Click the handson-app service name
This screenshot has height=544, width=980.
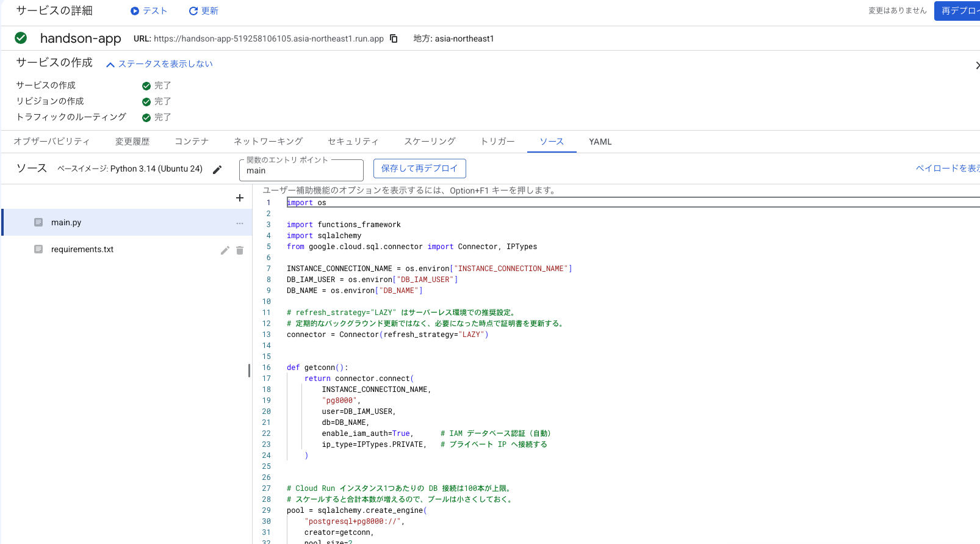[x=81, y=38]
